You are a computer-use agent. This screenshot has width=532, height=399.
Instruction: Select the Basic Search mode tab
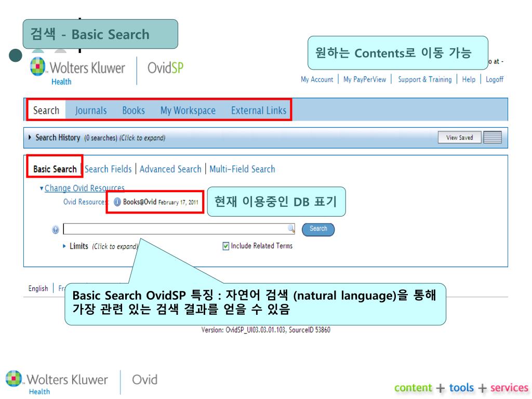click(x=55, y=169)
